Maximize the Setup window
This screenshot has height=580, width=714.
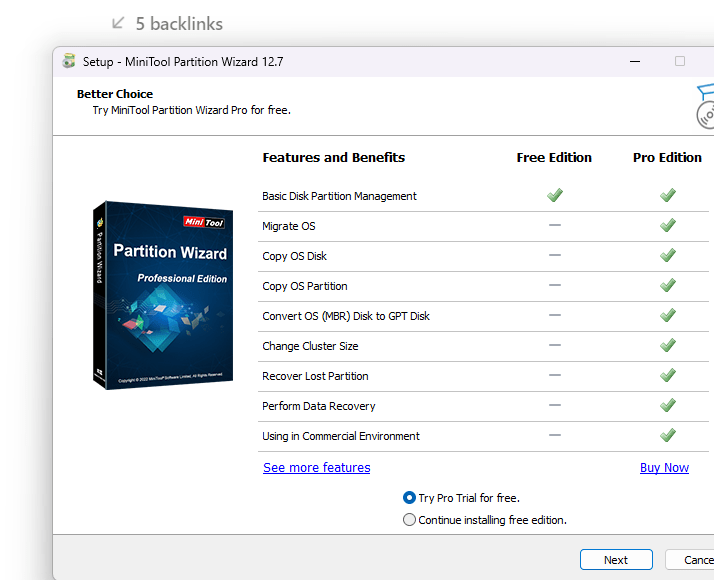(680, 61)
